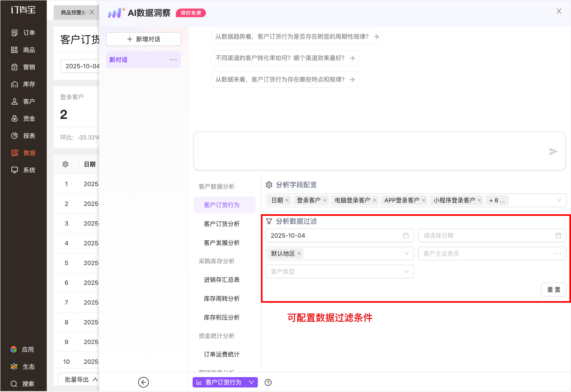This screenshot has width=571, height=392.
Task: Open the 客户类型 dropdown
Action: coord(339,272)
